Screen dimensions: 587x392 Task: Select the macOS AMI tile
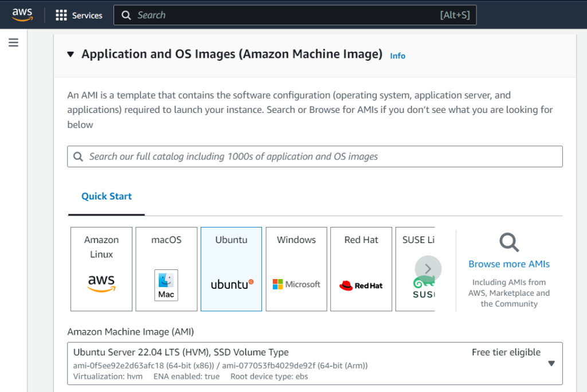(x=166, y=269)
